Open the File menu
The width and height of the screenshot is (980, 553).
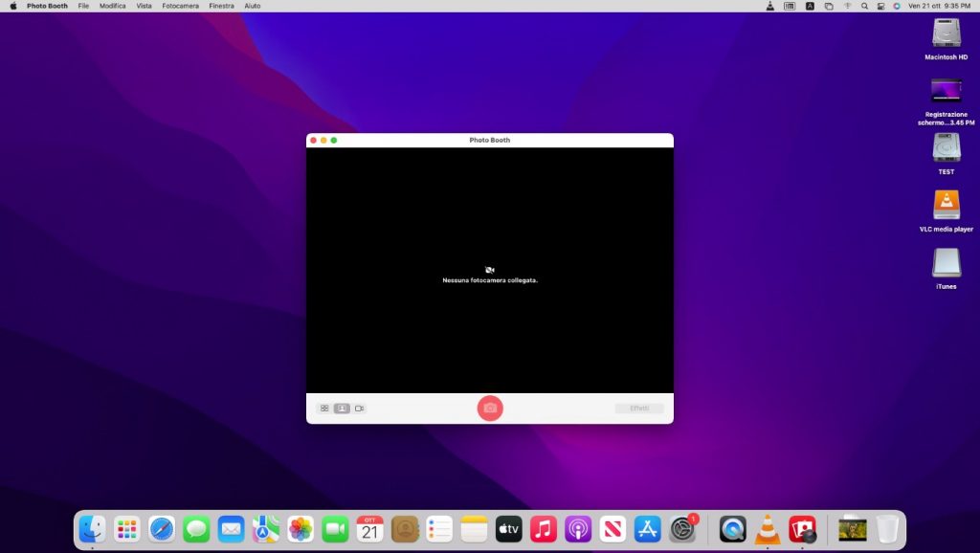[x=84, y=6]
